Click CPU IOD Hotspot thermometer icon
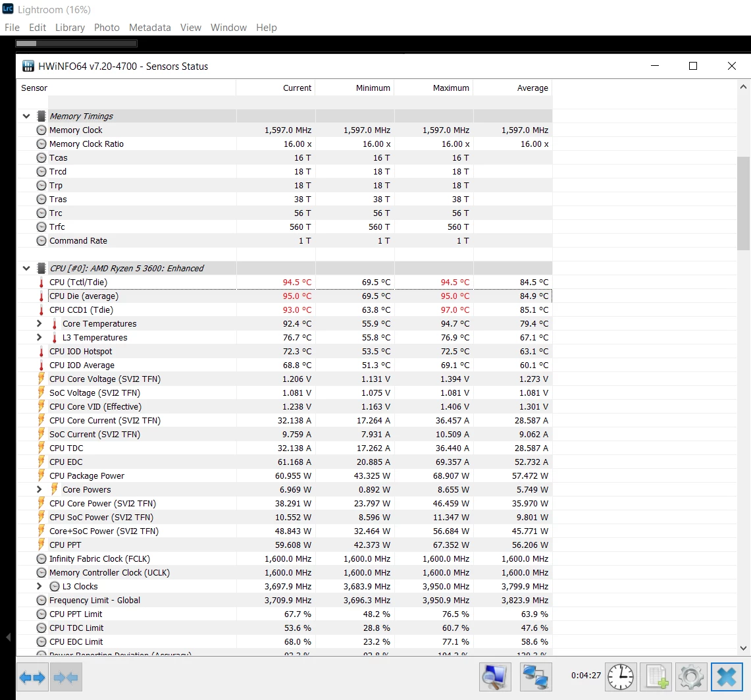Viewport: 751px width, 700px height. pyautogui.click(x=41, y=351)
